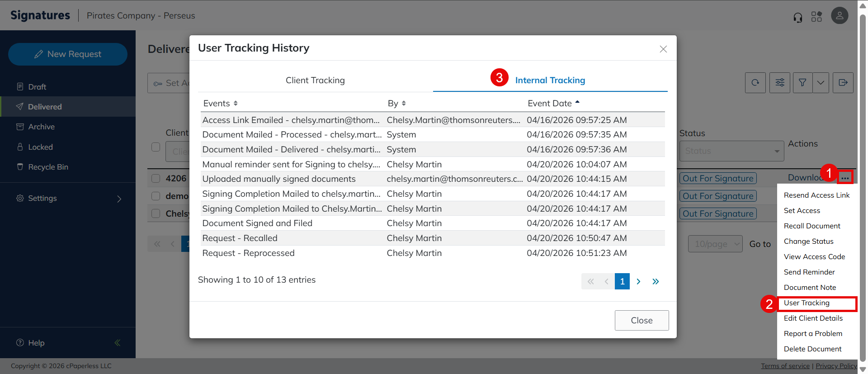Viewport: 868px width, 374px height.
Task: Go to next page in tracking history
Action: (638, 281)
